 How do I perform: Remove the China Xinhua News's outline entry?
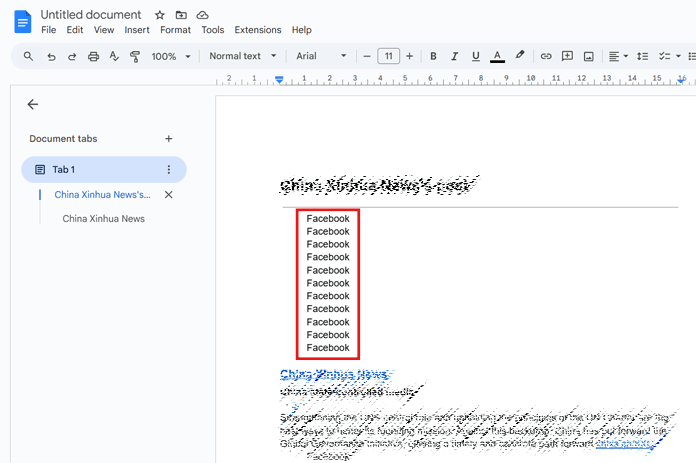point(169,194)
